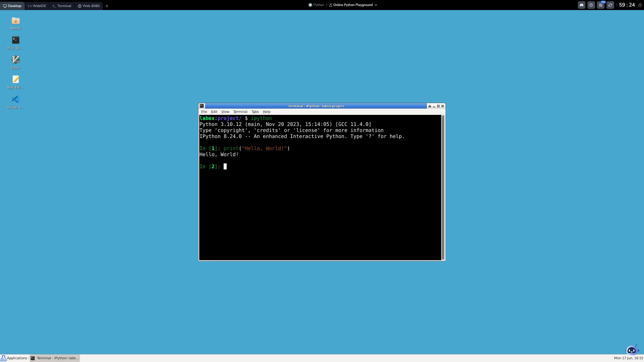Image resolution: width=644 pixels, height=362 pixels.
Task: Open the Tabs menu in the terminal window
Action: [x=255, y=112]
